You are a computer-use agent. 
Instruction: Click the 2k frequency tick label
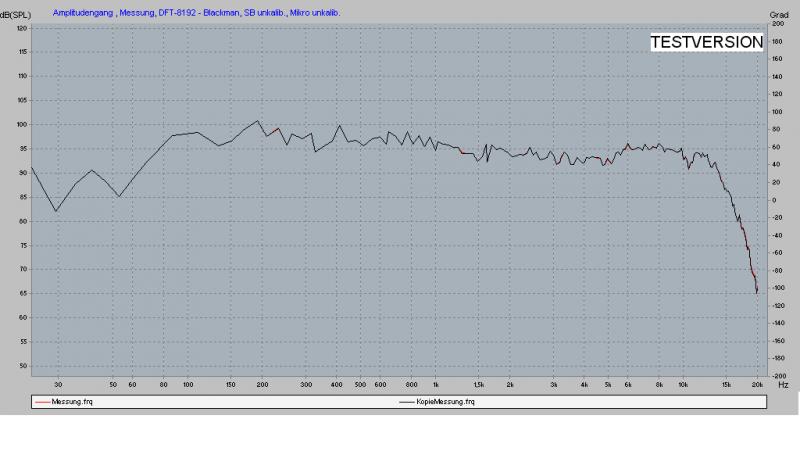[x=510, y=385]
